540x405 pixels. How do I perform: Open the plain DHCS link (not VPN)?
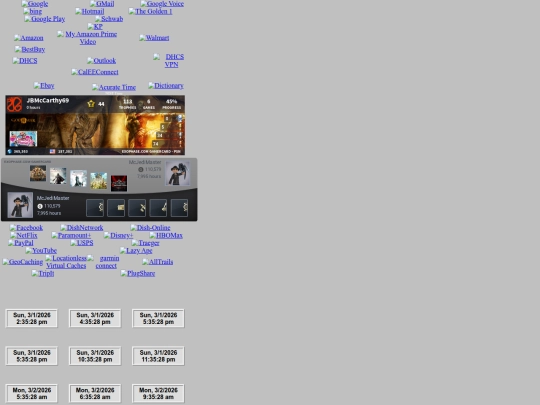[x=25, y=61]
